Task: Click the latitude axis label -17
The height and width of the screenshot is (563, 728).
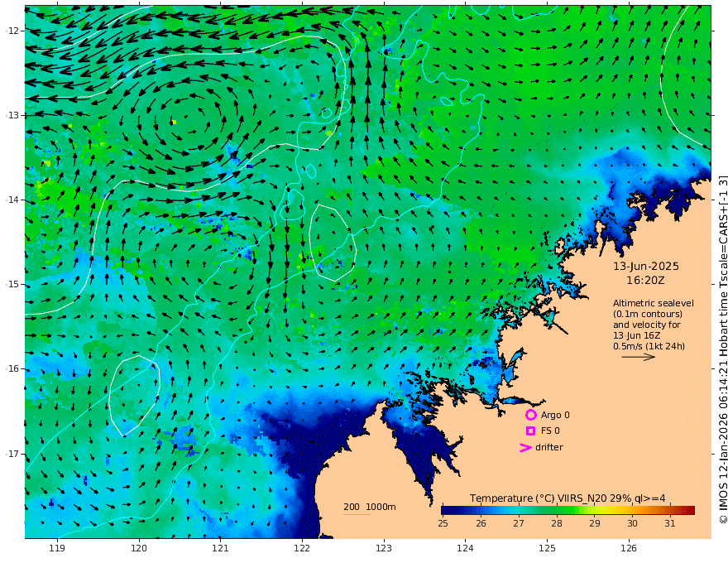Action: 12,454
